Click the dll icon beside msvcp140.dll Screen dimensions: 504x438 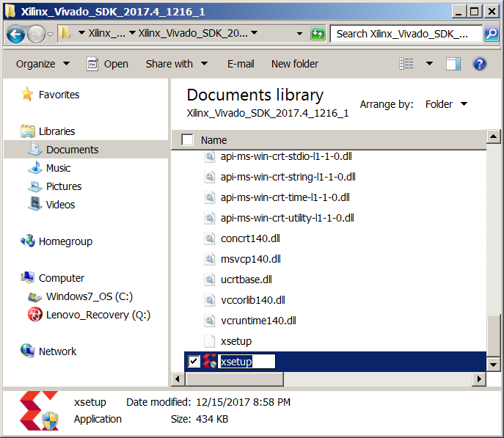(x=210, y=259)
